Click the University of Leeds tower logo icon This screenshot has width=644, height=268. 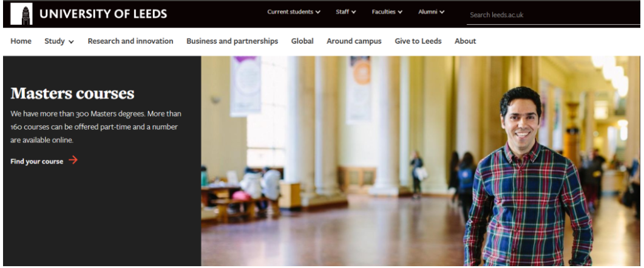(21, 14)
